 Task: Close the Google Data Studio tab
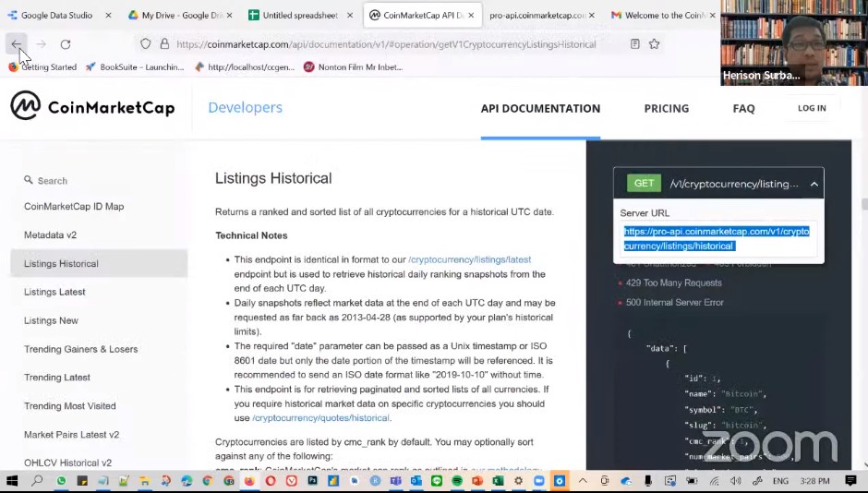tap(109, 15)
